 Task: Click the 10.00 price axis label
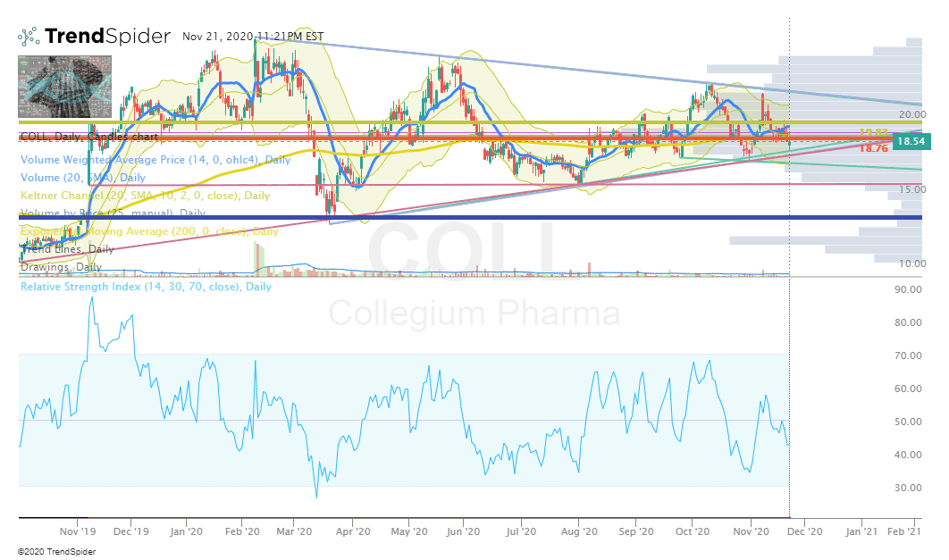coord(912,263)
